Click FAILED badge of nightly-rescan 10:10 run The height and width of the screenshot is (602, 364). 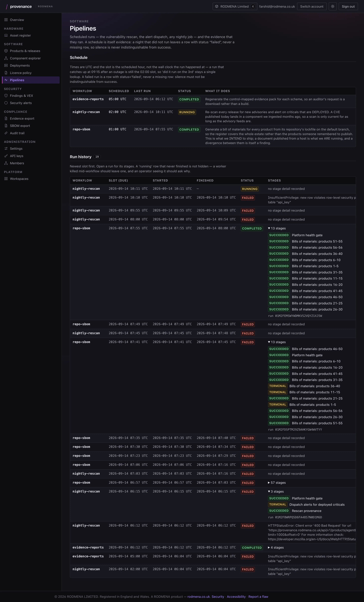248,198
